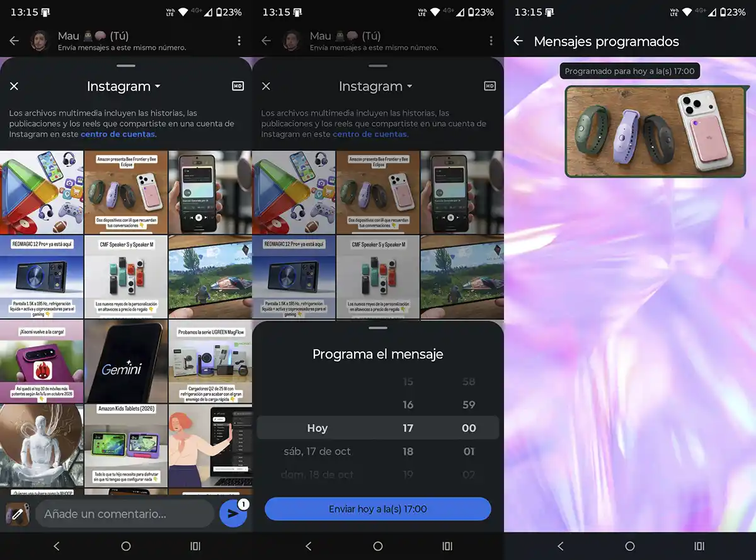This screenshot has height=560, width=756.
Task: Select Xiaomi vuelve a la carga thumbnail
Action: (x=42, y=361)
